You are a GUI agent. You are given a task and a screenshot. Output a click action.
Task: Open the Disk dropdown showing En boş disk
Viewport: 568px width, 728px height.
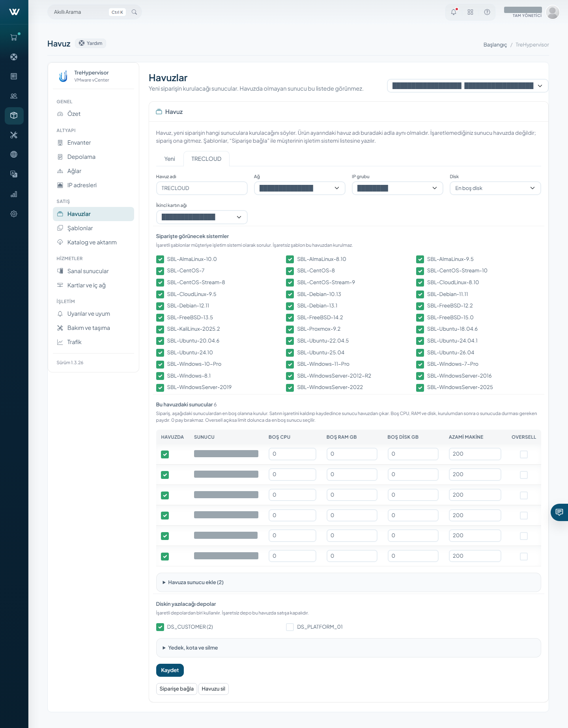point(495,188)
